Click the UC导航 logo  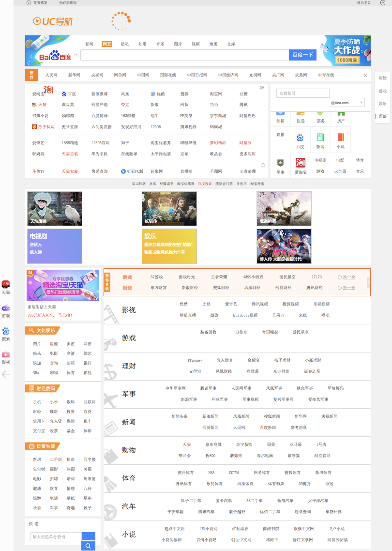click(52, 21)
